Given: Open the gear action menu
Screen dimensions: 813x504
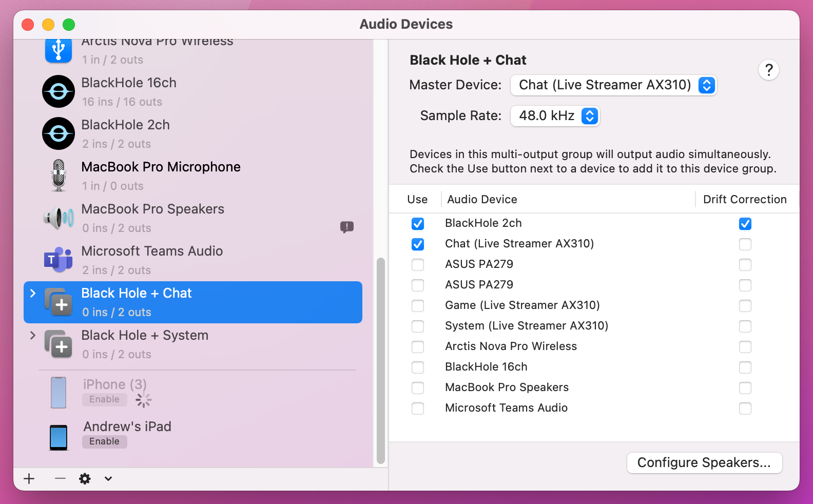Looking at the screenshot, I should pyautogui.click(x=85, y=479).
